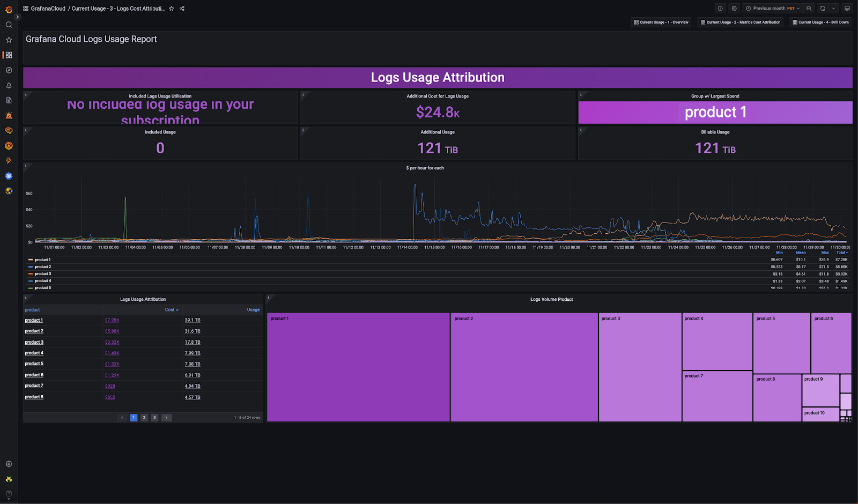858x504 pixels.
Task: Open dashboard settings gear icon
Action: coord(734,9)
